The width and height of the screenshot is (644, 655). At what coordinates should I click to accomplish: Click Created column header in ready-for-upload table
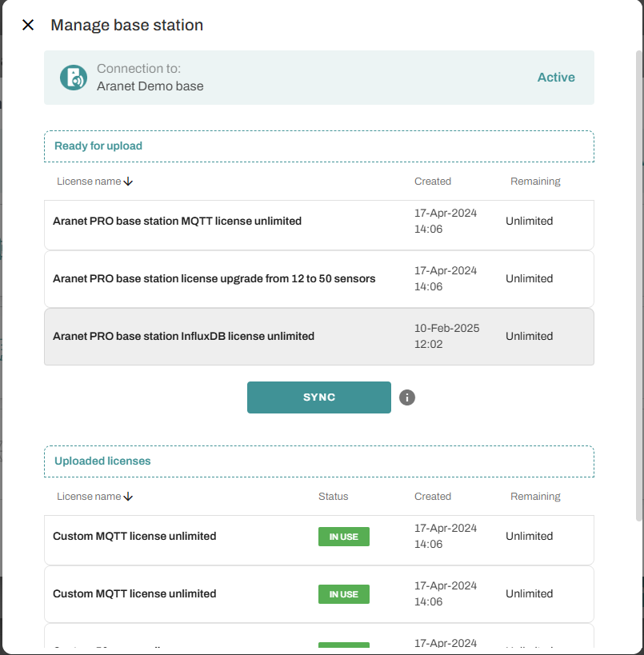pos(432,182)
